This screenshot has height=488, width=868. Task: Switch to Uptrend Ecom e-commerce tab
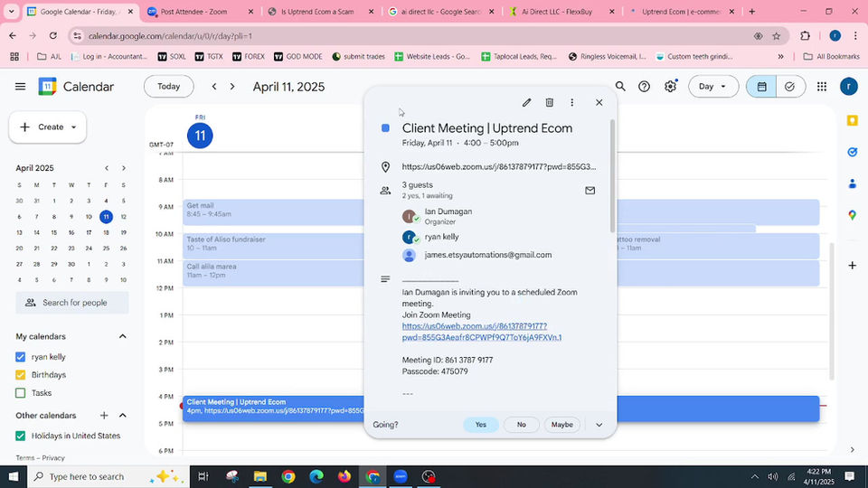(x=682, y=11)
